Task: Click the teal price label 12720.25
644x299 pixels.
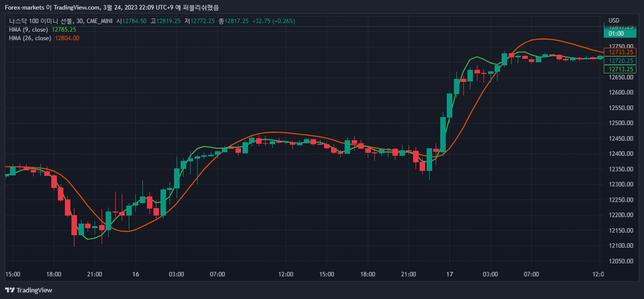Action: click(x=620, y=61)
